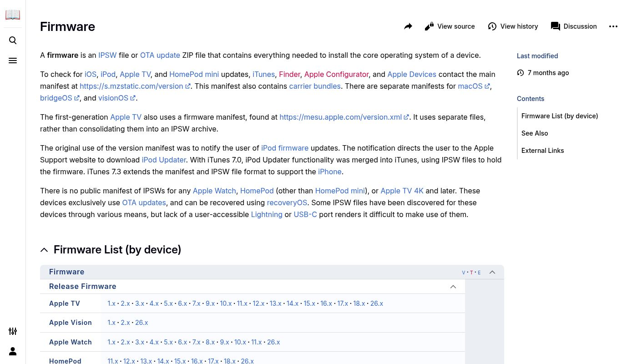Image resolution: width=637 pixels, height=364 pixels.
Task: Open search with the magnifier icon
Action: coord(13,40)
